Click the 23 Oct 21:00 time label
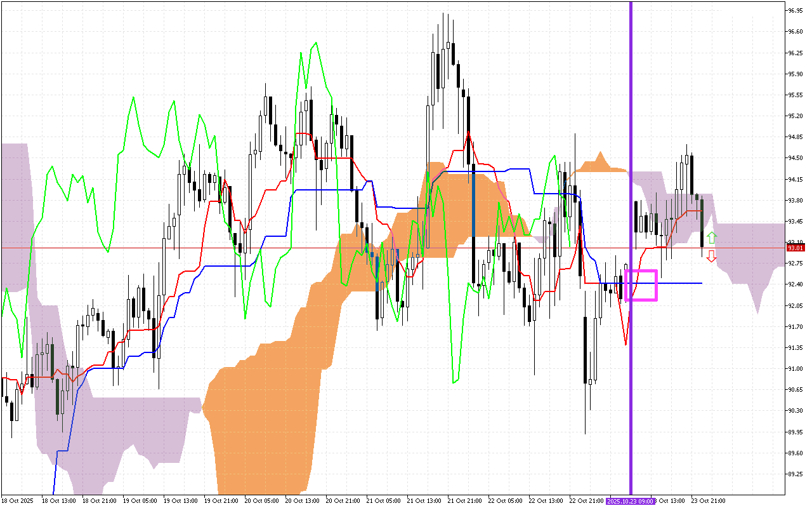Viewport: 812px width, 508px height. click(708, 501)
